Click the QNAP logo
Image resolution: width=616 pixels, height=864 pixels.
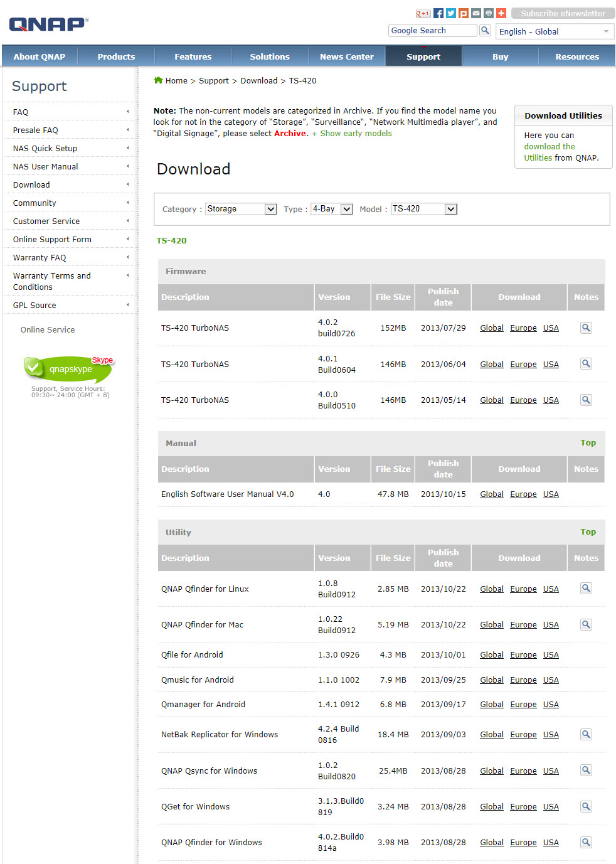coord(49,24)
